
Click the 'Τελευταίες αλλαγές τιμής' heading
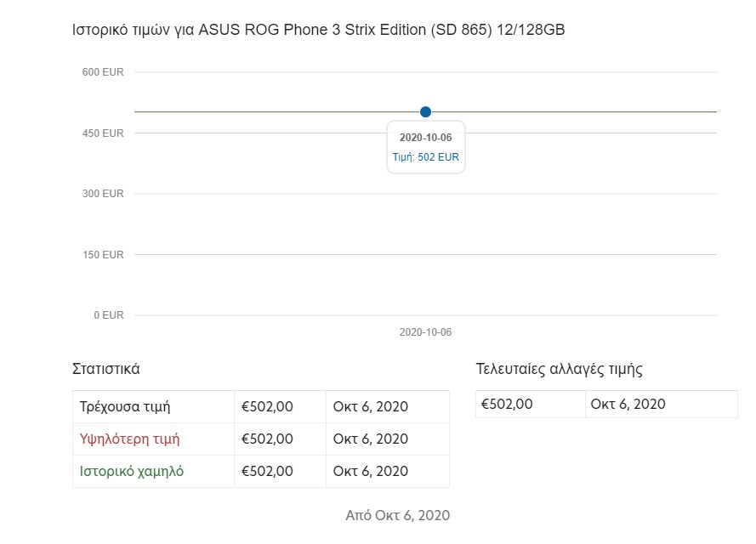pyautogui.click(x=560, y=369)
